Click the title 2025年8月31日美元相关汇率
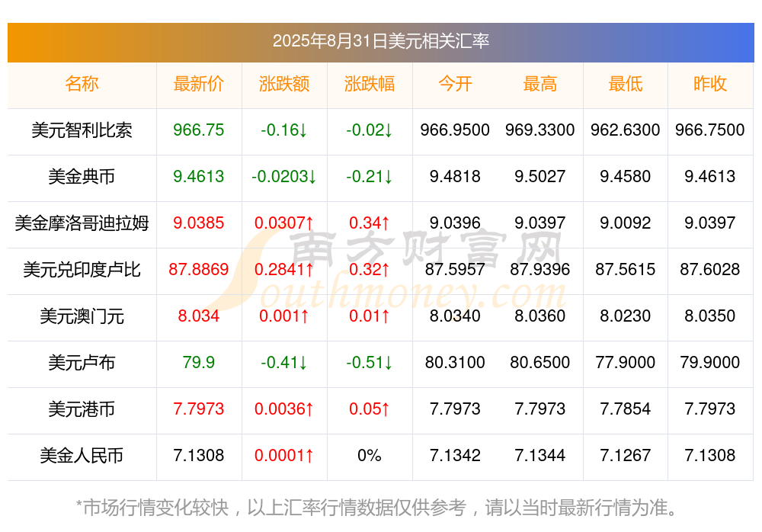Screen dimensions: 762x532 pos(380,41)
